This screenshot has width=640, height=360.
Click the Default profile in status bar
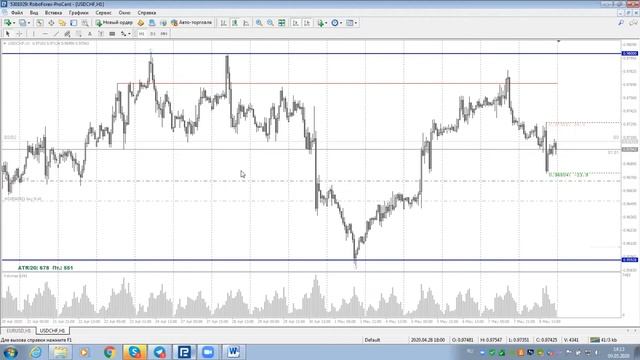[372, 340]
